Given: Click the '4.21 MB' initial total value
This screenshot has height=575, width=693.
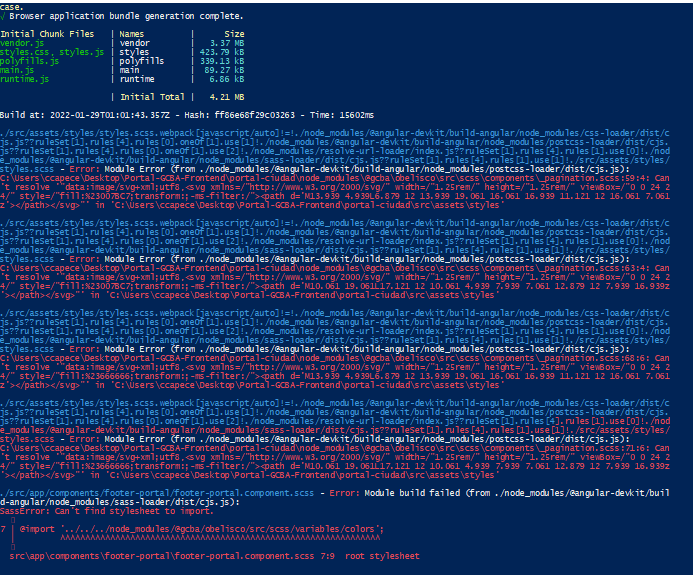Looking at the screenshot, I should (227, 97).
